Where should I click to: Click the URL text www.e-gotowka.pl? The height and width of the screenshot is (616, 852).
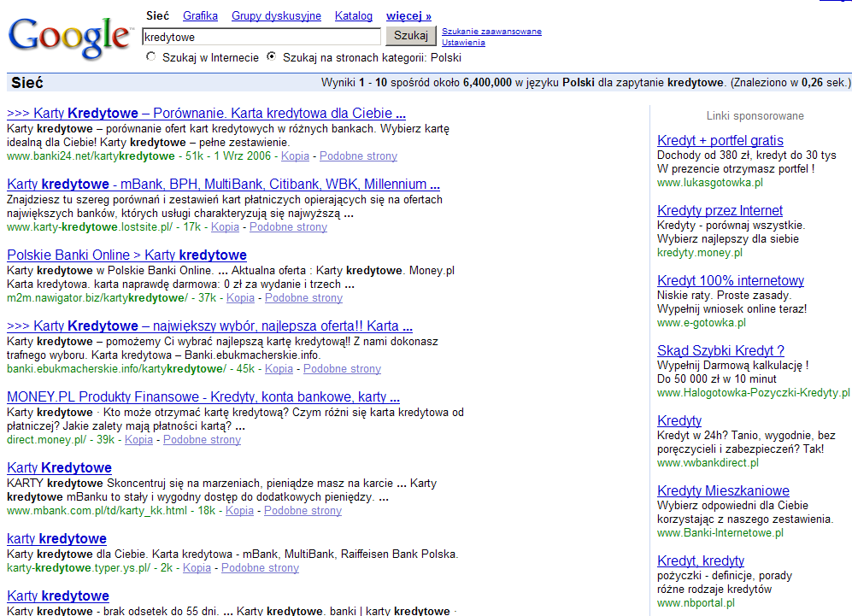click(x=701, y=323)
